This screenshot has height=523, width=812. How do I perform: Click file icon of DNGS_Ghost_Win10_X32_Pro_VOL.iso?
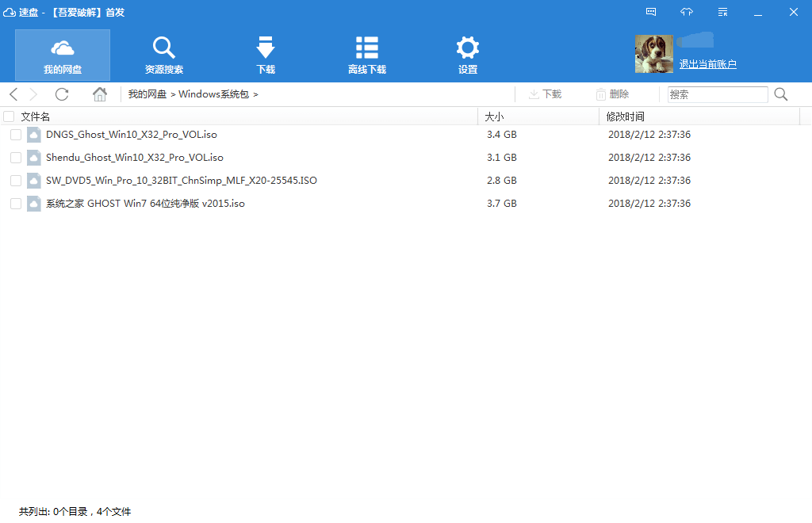[x=33, y=135]
